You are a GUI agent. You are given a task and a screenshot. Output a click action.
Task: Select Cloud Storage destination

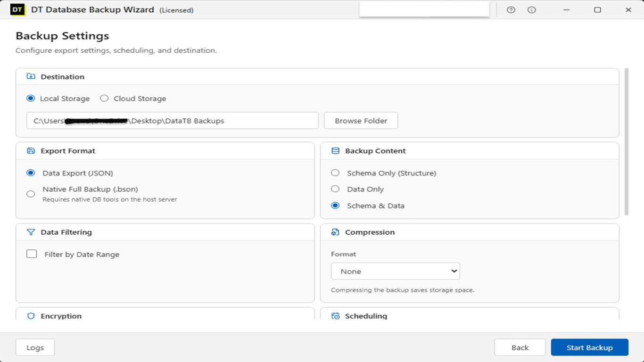point(104,99)
